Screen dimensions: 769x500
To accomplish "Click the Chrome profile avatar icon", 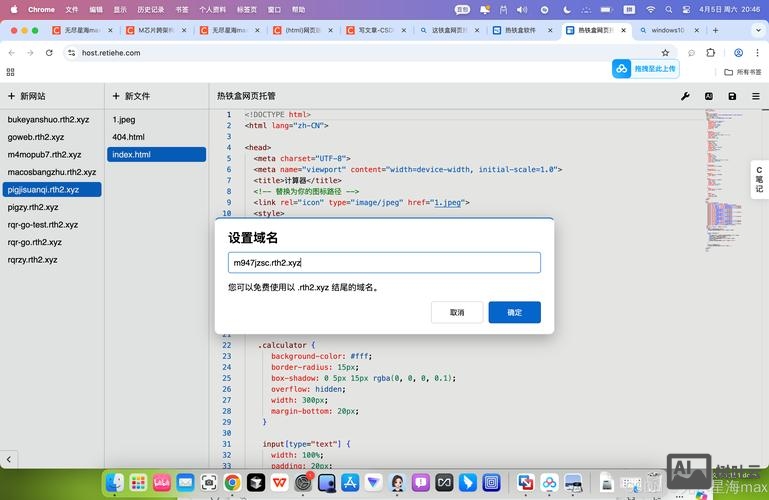I will (738, 53).
